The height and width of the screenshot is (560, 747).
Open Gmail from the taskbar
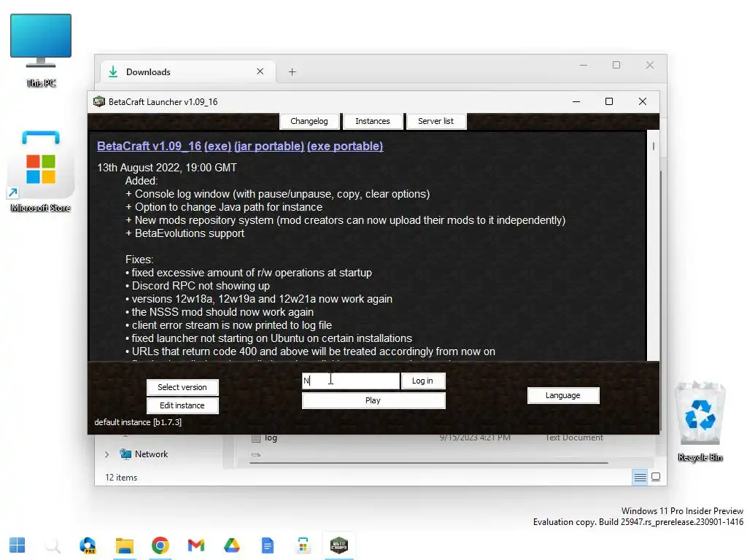(196, 545)
